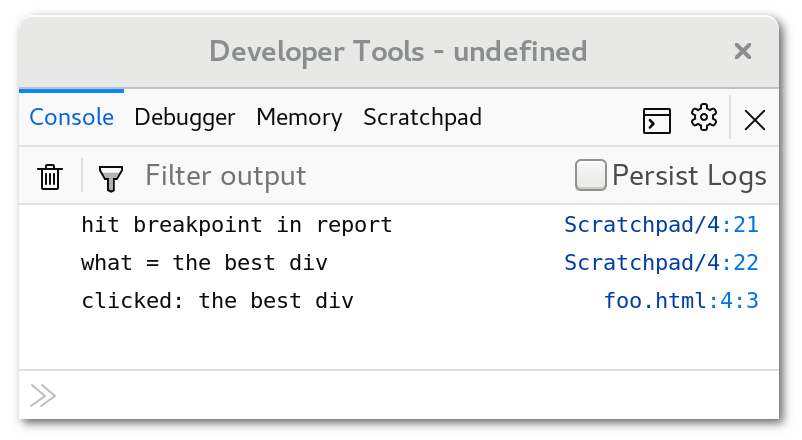Open the Scratchpad/4:22 source link
802x440 pixels.
[661, 263]
